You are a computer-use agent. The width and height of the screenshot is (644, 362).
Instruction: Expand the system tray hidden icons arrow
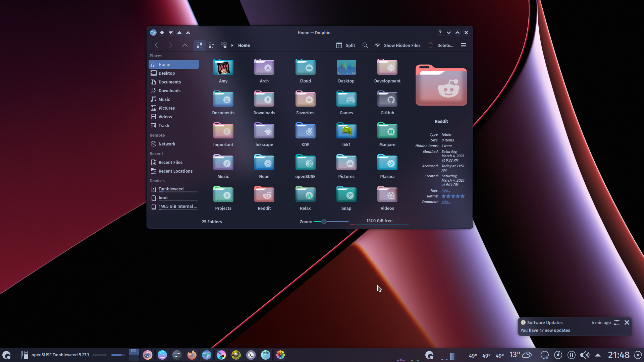(x=598, y=355)
